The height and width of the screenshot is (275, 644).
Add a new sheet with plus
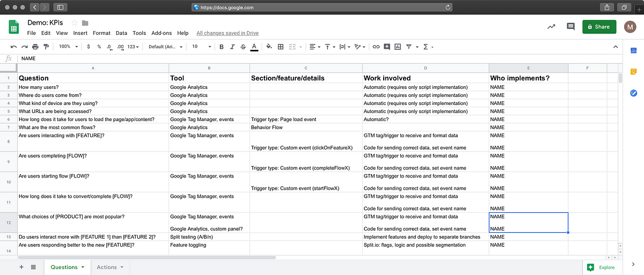pos(21,267)
